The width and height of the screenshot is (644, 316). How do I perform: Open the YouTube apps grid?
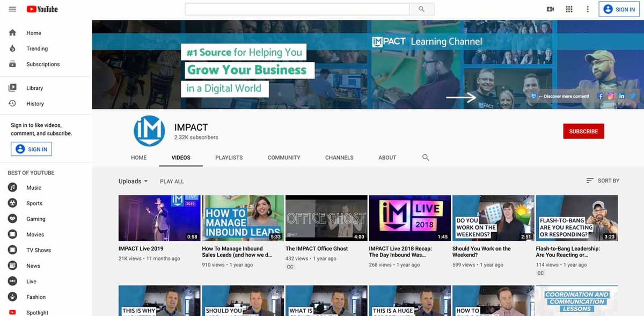pos(569,9)
